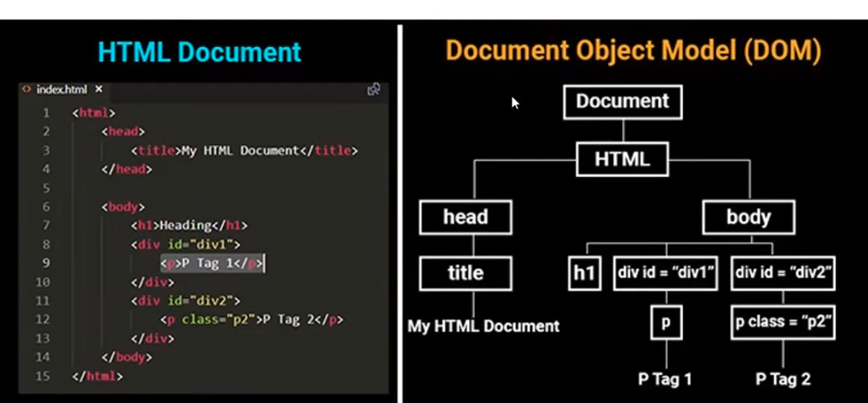Click the "My HTML Document" leaf text

[x=483, y=326]
